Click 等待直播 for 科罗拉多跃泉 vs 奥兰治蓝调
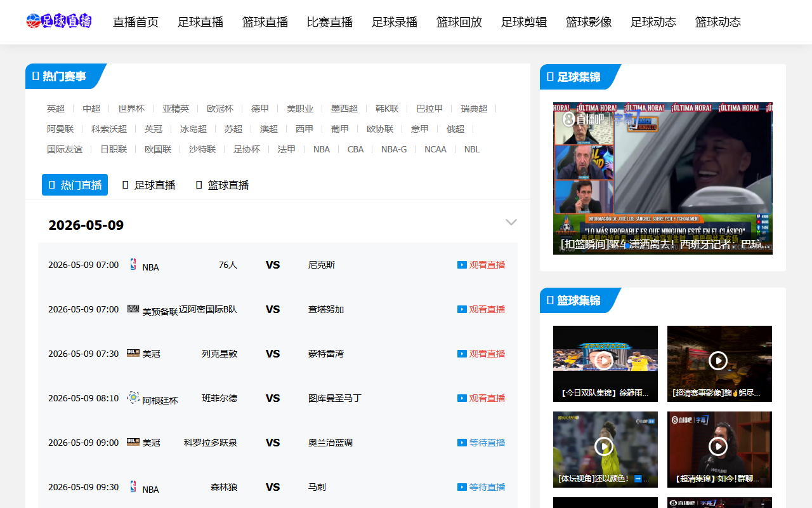 [487, 443]
